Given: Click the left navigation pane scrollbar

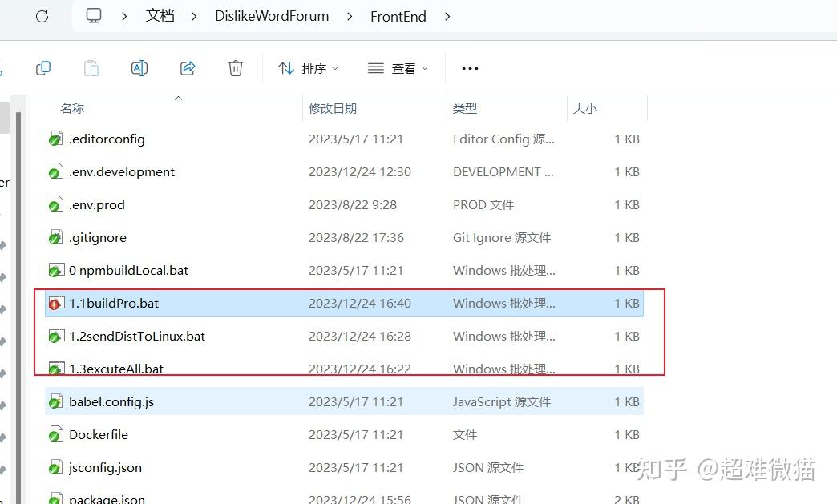Looking at the screenshot, I should pos(18,304).
